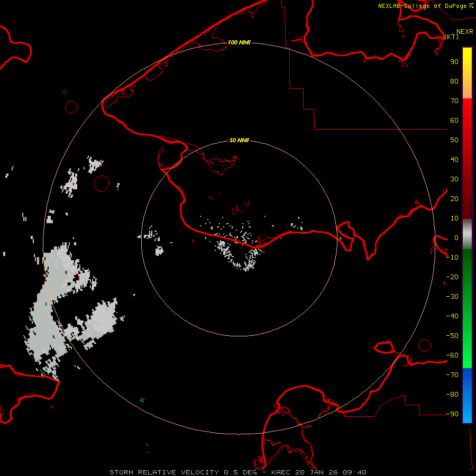Screen dimensions: 476x476
Task: Click the "09:40" time stamp
Action: [x=354, y=472]
